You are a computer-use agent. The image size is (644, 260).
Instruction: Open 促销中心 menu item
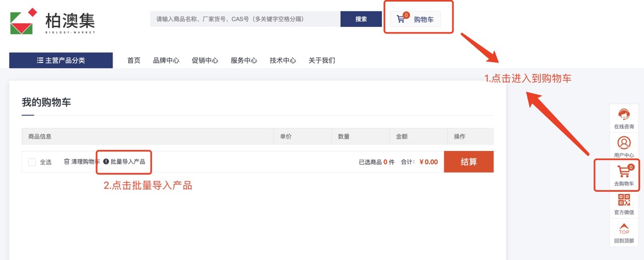coord(205,60)
